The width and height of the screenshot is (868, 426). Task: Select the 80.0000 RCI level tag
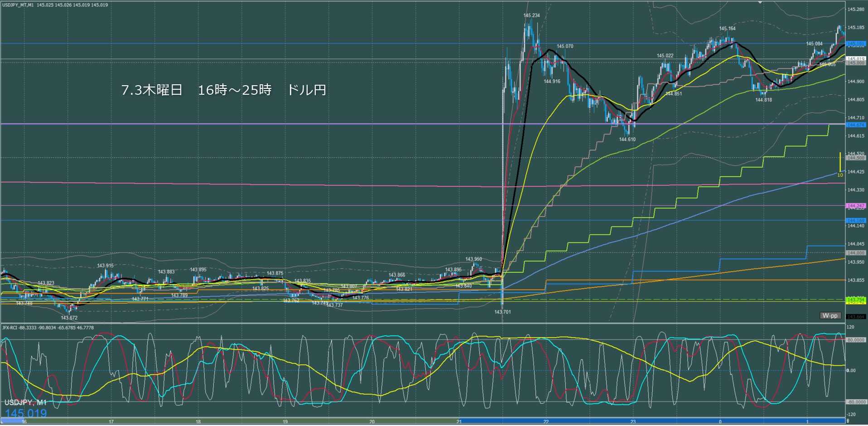856,340
